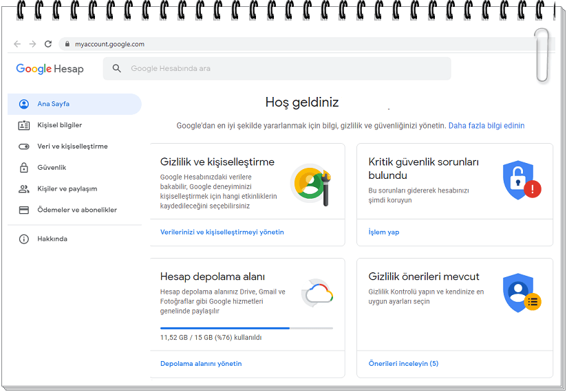The image size is (567, 392).
Task: Click 'Kritik güvenlik sorunları bulundu' heading
Action: click(423, 168)
